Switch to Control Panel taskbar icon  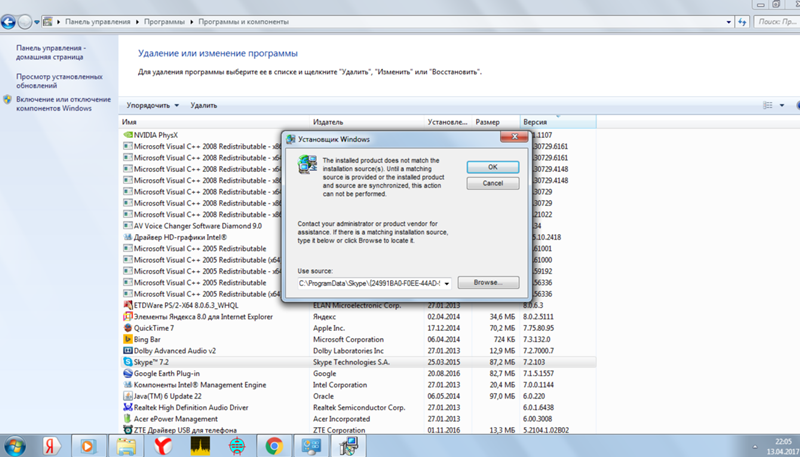click(x=311, y=446)
